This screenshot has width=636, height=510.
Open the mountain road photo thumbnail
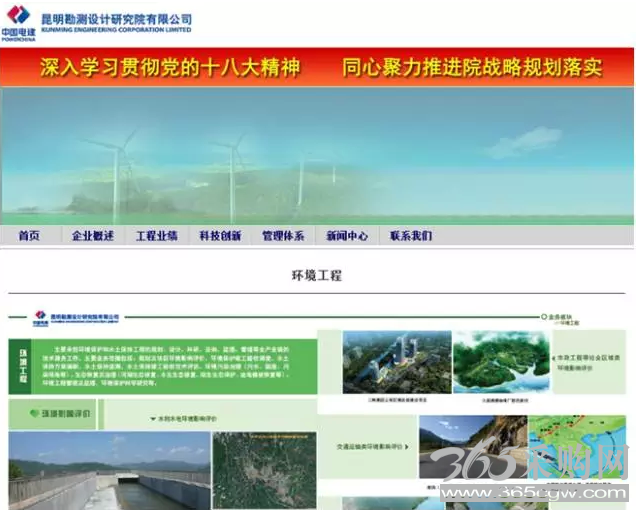point(473,447)
